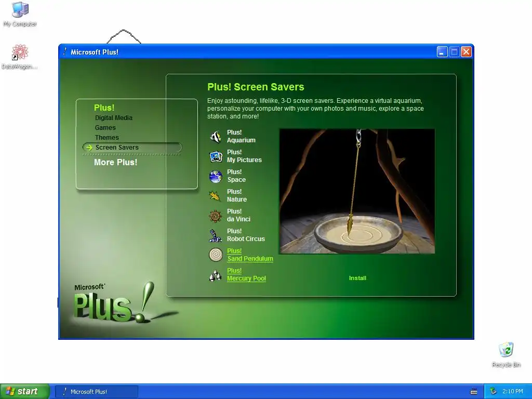Select Plus! Nature screen saver label

coord(237,195)
